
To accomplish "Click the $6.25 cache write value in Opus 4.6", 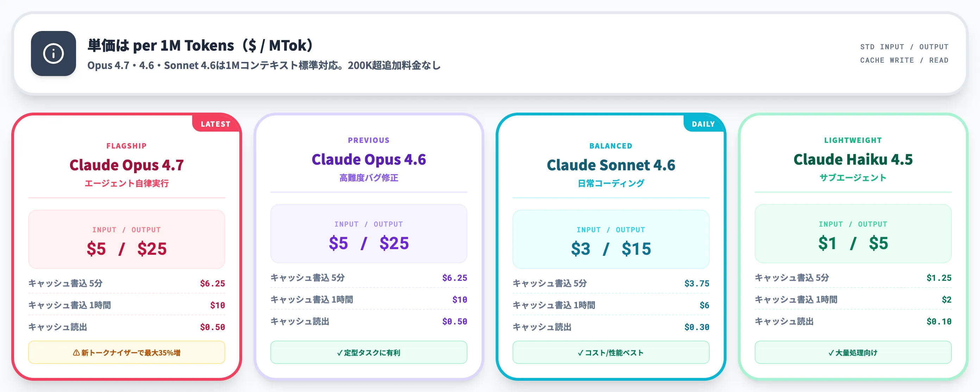I will [x=454, y=278].
